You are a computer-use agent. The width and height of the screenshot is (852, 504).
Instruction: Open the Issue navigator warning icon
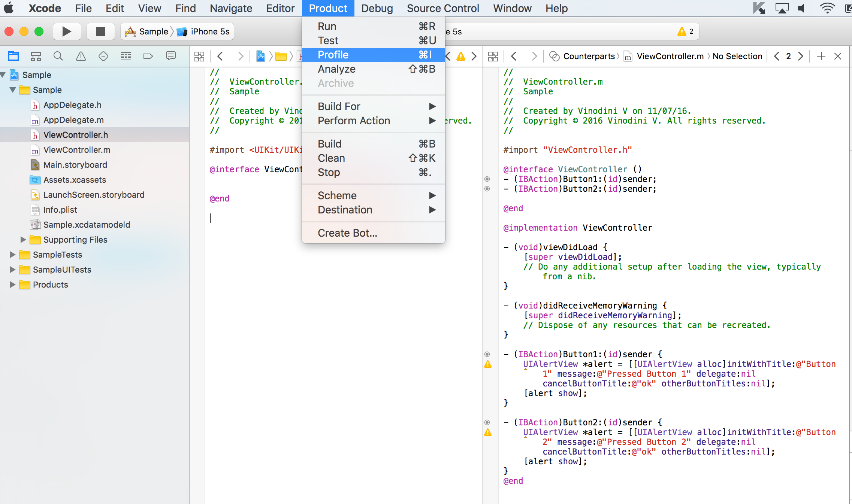(x=81, y=56)
